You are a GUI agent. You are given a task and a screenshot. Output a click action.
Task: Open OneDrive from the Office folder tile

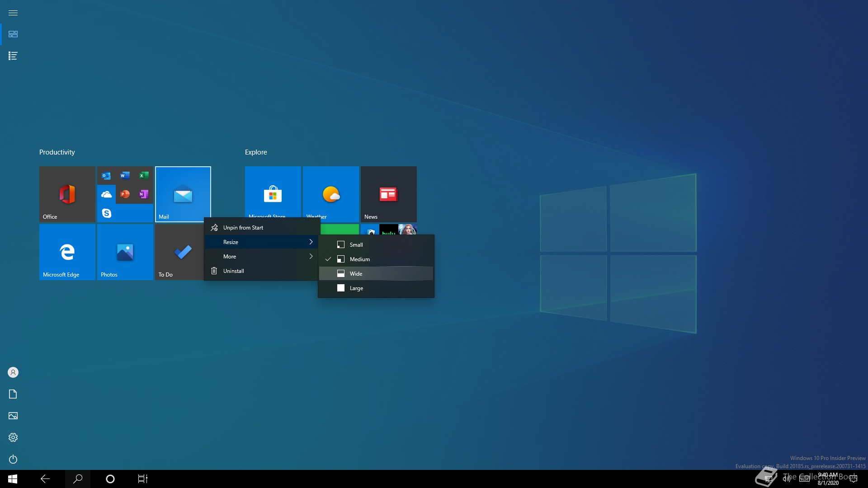pyautogui.click(x=106, y=194)
